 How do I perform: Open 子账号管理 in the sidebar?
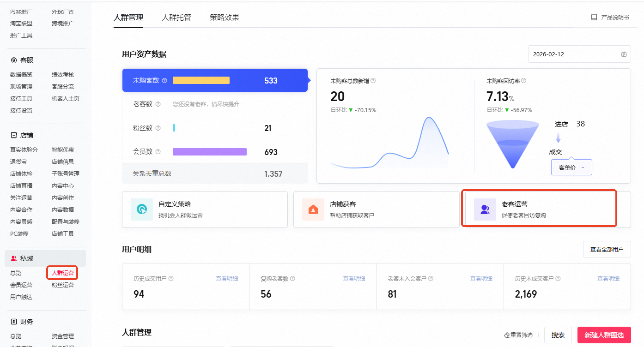(66, 174)
